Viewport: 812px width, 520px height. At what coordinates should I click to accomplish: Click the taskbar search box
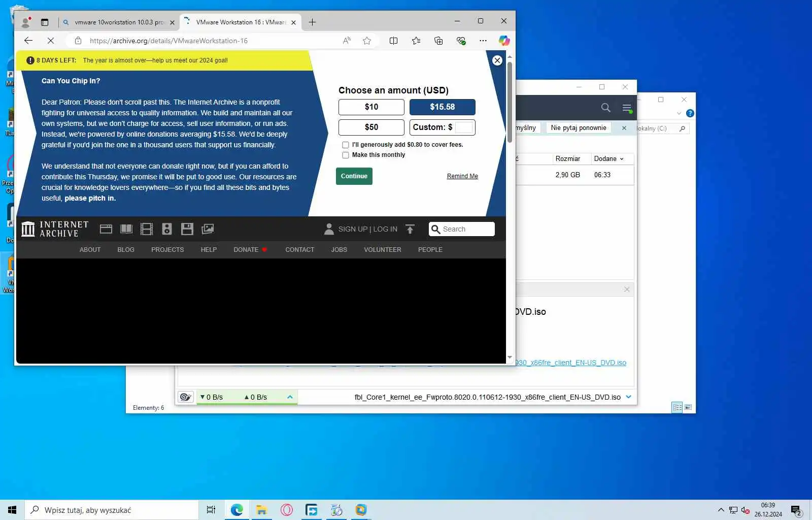(112, 510)
